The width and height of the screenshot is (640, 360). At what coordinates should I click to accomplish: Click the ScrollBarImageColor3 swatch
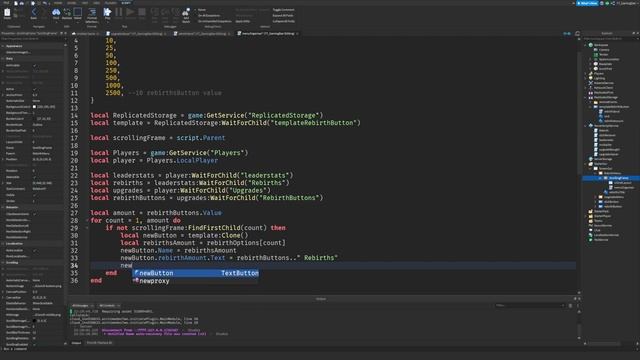pos(34,321)
